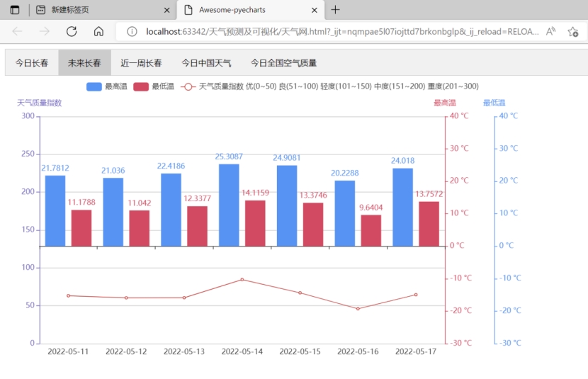Close the Awesome-pyecharts tab

[x=315, y=10]
